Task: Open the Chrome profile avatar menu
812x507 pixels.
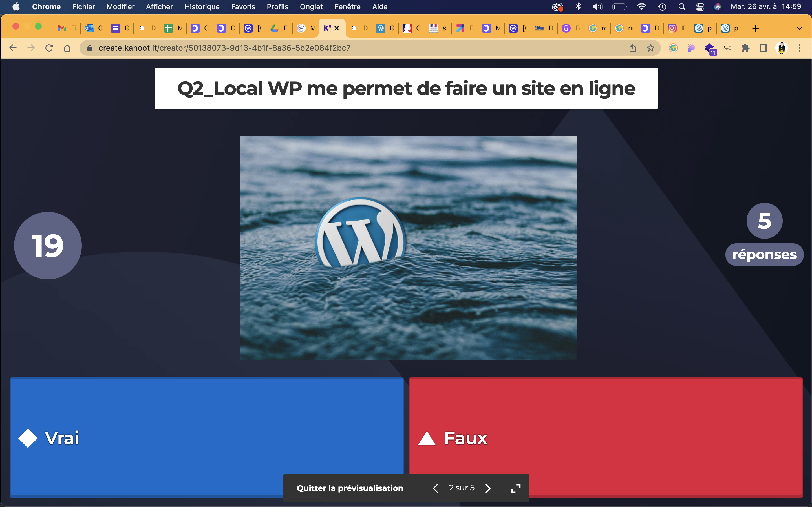Action: click(x=782, y=48)
